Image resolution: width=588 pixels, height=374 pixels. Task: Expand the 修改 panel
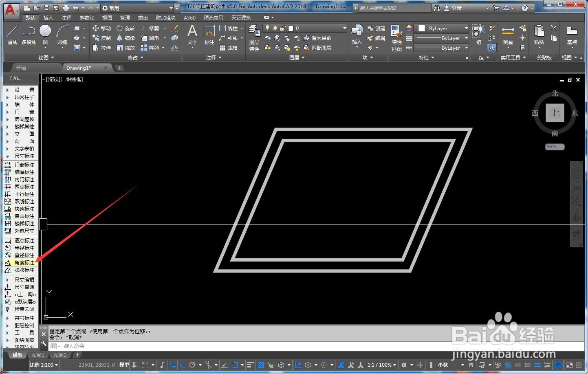pyautogui.click(x=135, y=58)
